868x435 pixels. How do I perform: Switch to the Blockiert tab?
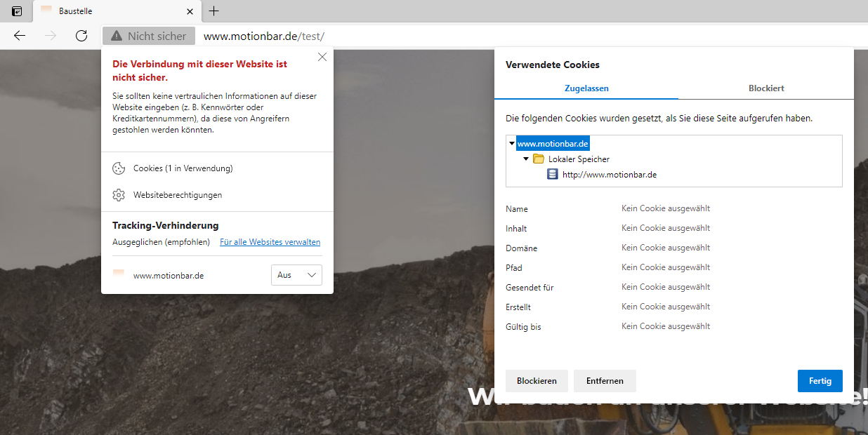point(766,88)
